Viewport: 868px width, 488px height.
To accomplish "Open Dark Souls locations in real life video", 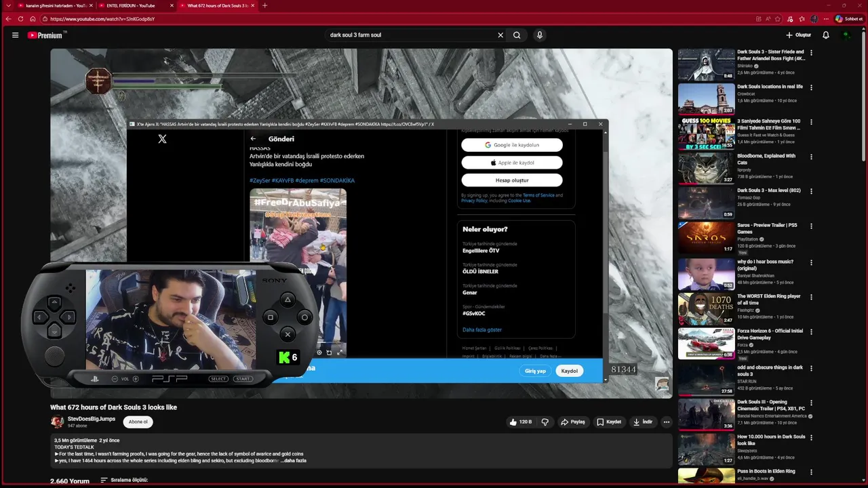I will tap(770, 87).
